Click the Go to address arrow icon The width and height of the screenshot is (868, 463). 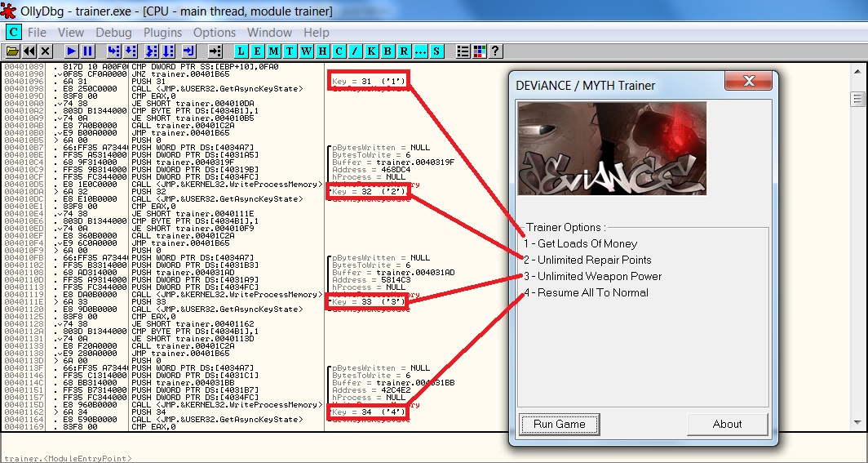tap(215, 51)
